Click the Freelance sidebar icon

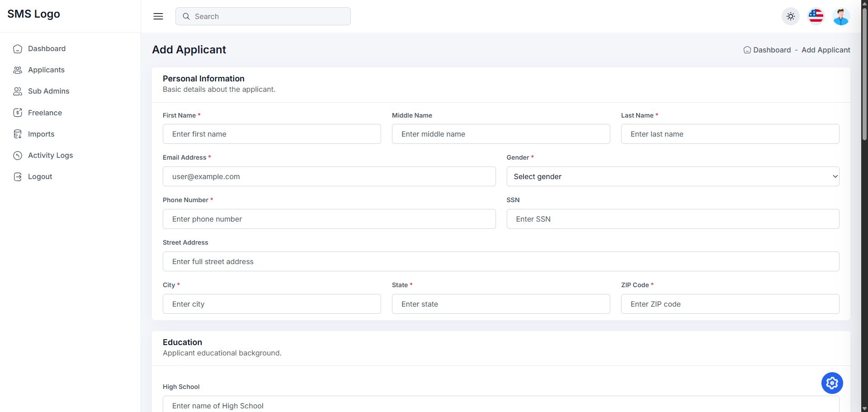pos(18,113)
